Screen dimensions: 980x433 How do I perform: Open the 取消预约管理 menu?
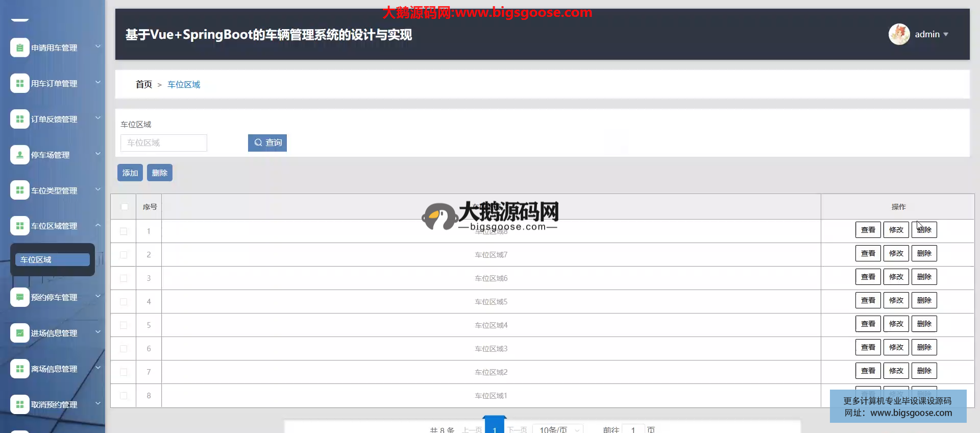(x=54, y=404)
